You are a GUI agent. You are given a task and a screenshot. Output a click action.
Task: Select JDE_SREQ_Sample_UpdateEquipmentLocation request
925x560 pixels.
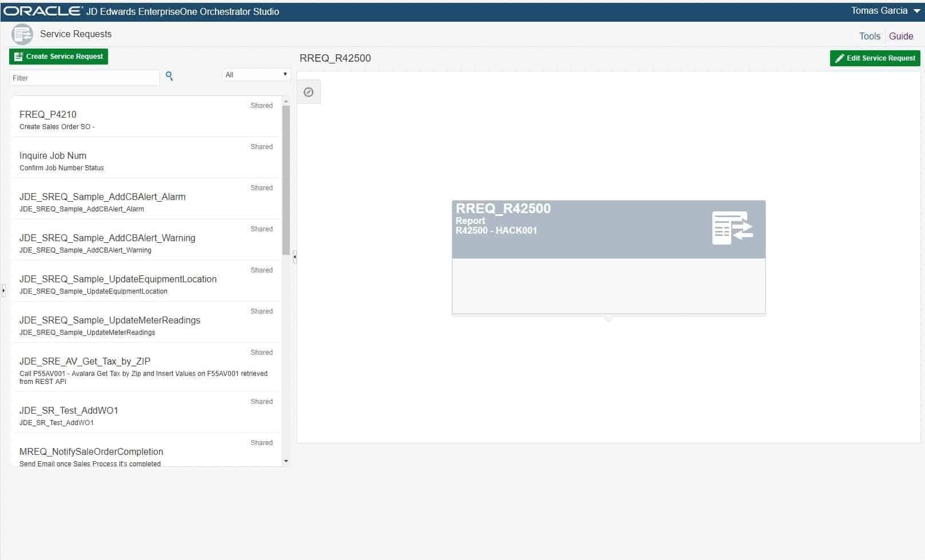(x=146, y=281)
